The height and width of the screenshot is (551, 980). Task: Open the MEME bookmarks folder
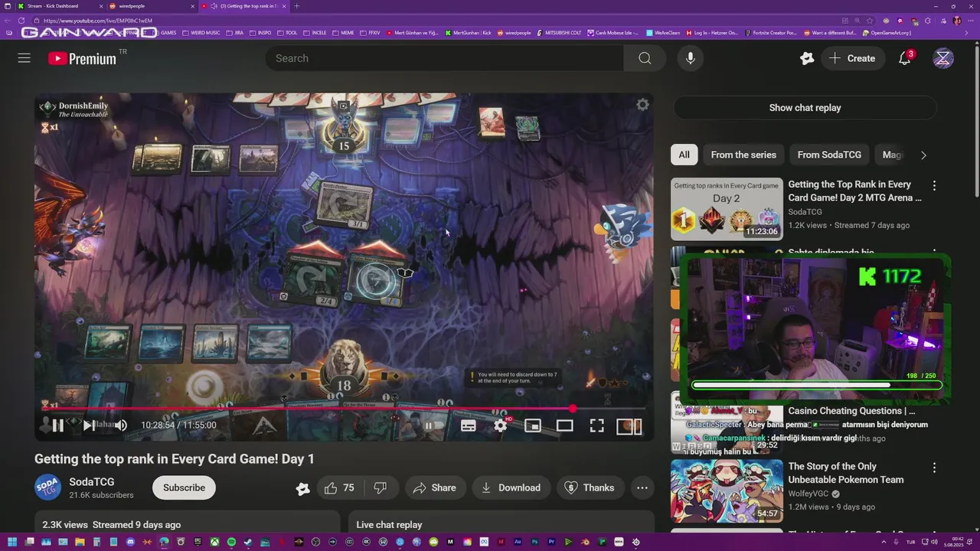click(x=343, y=33)
